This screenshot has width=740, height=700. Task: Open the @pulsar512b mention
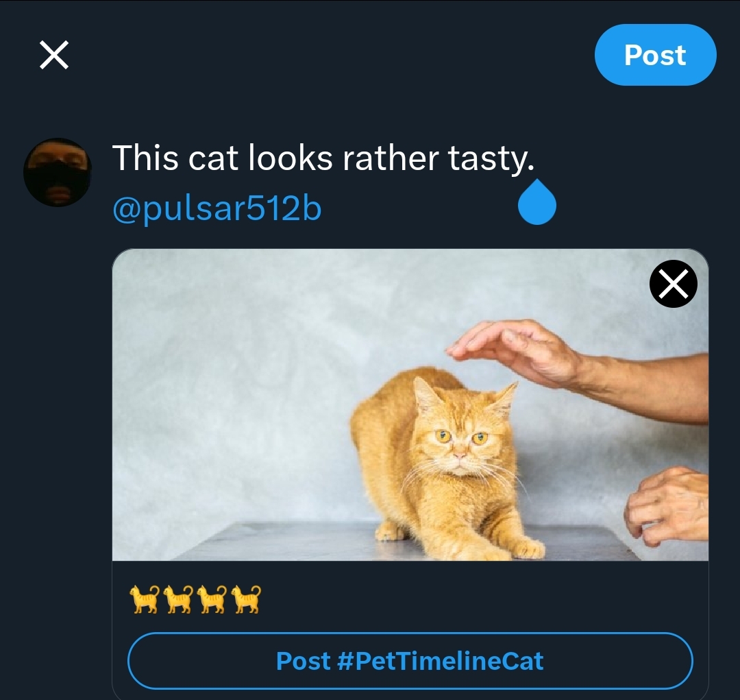[217, 209]
